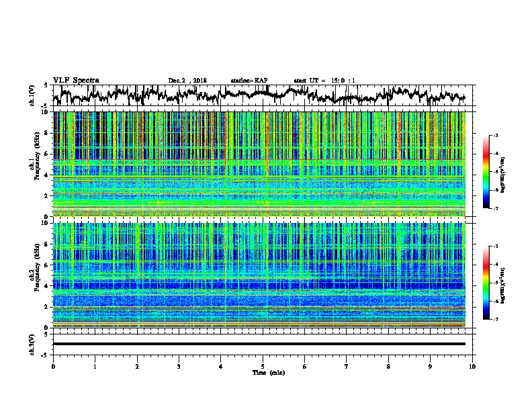Click the ch.1 colorbar log(PSD) label
Screen dimensions: 532x411
click(503, 175)
